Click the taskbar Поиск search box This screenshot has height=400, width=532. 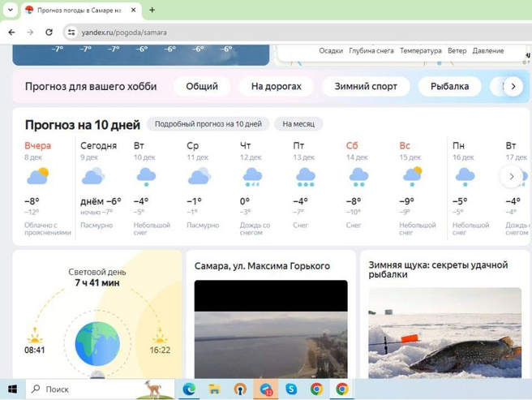[100, 389]
